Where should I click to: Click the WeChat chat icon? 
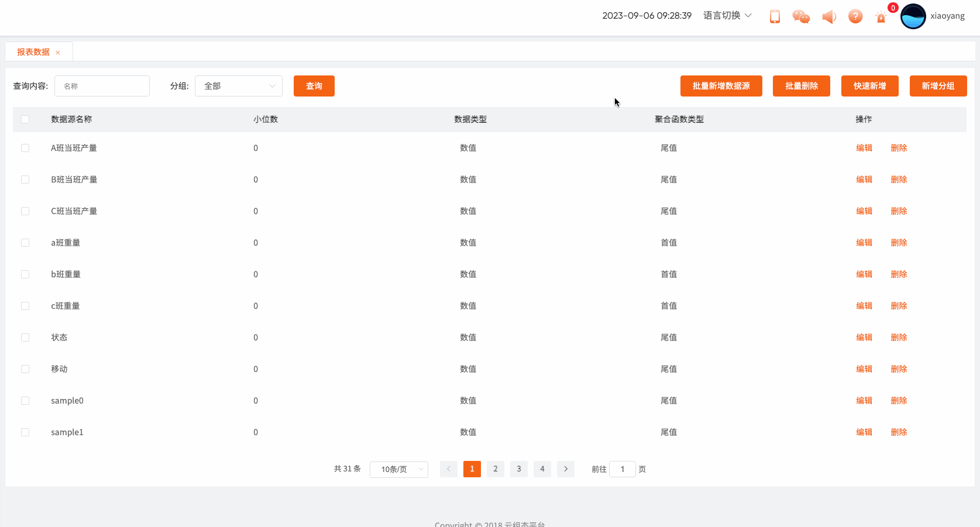coord(801,16)
